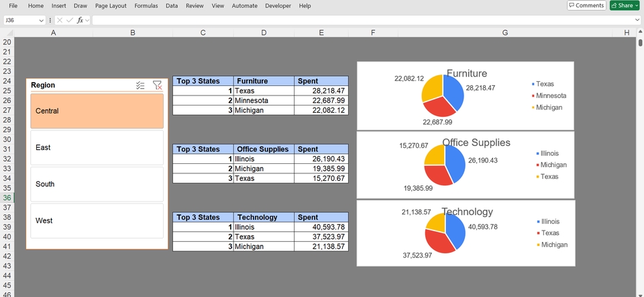Click the blue slice of Furniture pie
This screenshot has height=297, width=644.
[x=454, y=92]
